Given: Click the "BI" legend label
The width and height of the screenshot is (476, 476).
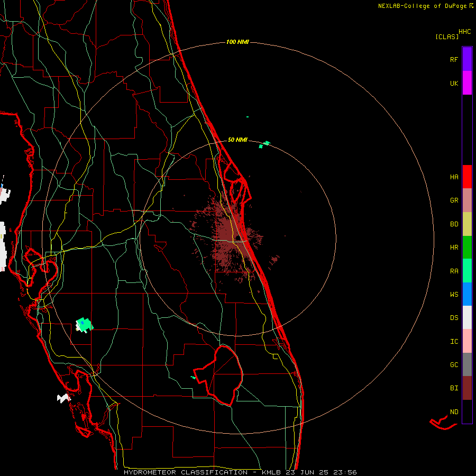Looking at the screenshot, I should 454,388.
